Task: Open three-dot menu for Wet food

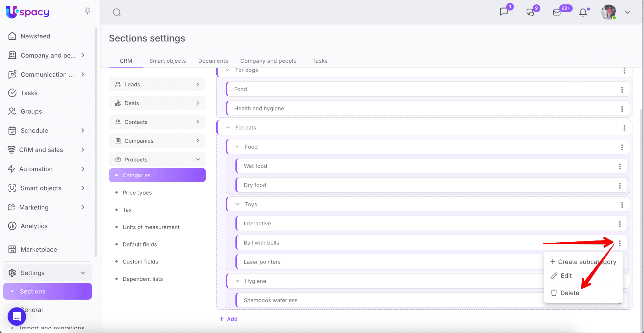Action: (619, 166)
